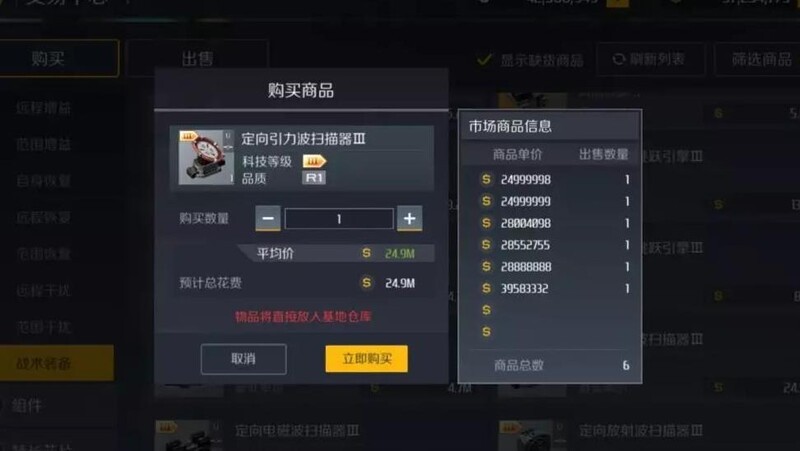Viewport: 800px width, 451px height.
Task: Click the 刷新列表 refresh list button
Action: (650, 60)
